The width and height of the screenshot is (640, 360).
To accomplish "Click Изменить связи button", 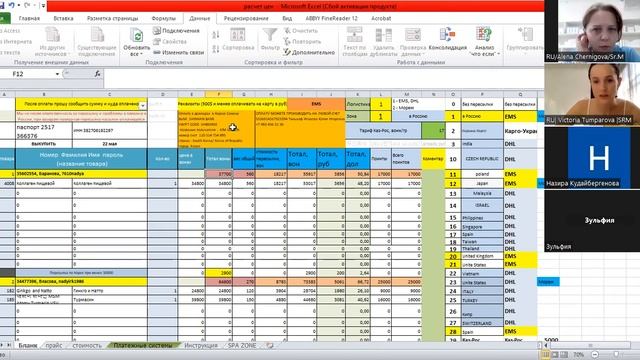I will [178, 52].
